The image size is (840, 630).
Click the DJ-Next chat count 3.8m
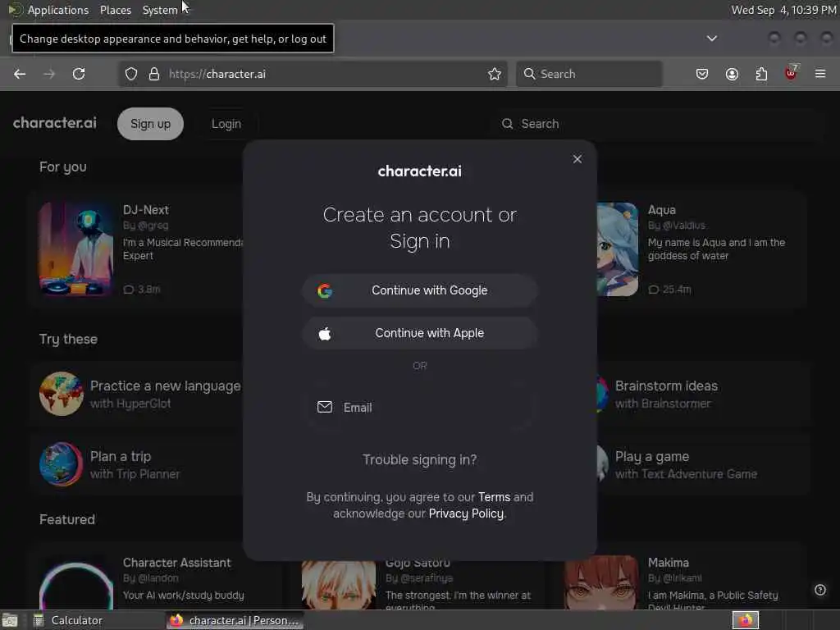(x=142, y=290)
